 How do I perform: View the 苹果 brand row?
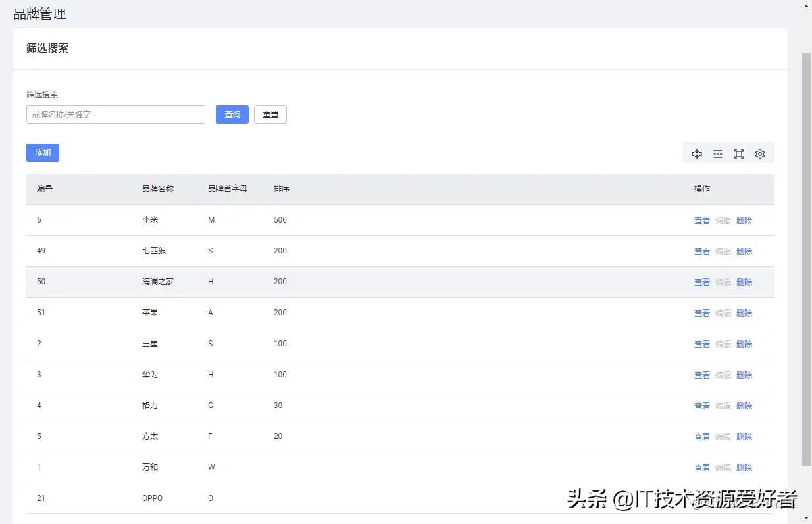[x=702, y=313]
